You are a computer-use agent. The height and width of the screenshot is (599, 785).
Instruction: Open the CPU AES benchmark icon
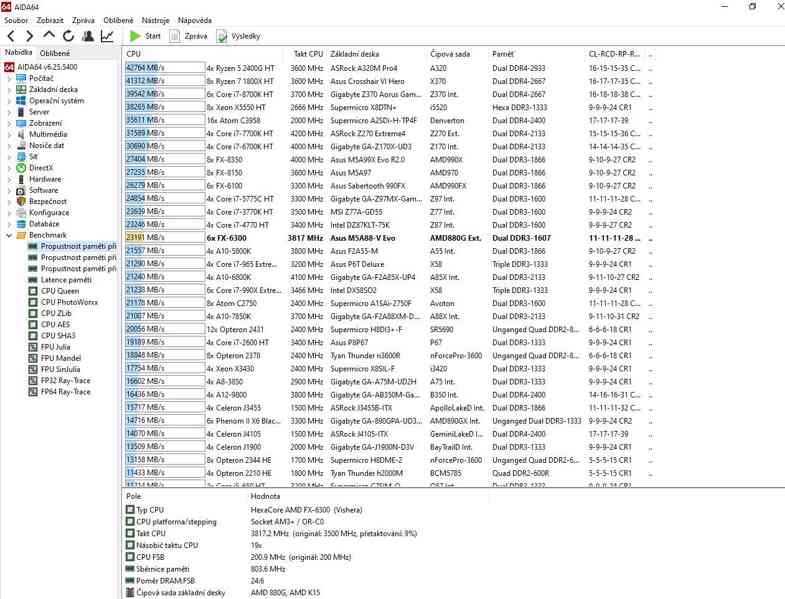tap(33, 325)
